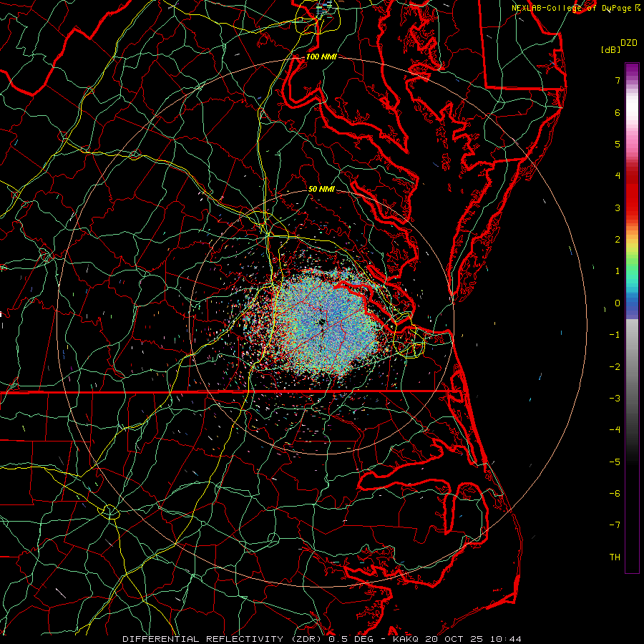The image size is (644, 644).
Task: Click the KAKQ radar site identifier
Action: 406,639
